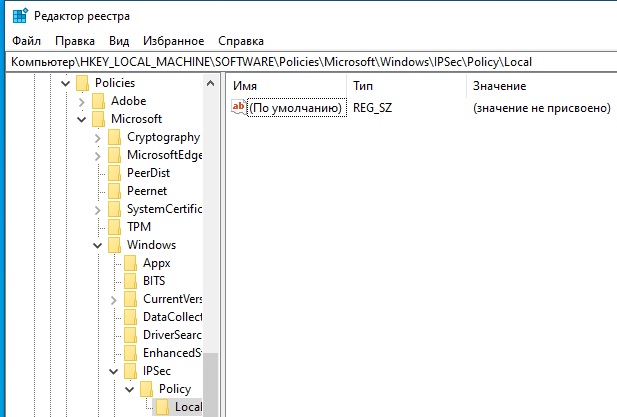Viewport: 617px width, 417px height.
Task: Collapse the Microsoft tree node
Action: point(81,119)
